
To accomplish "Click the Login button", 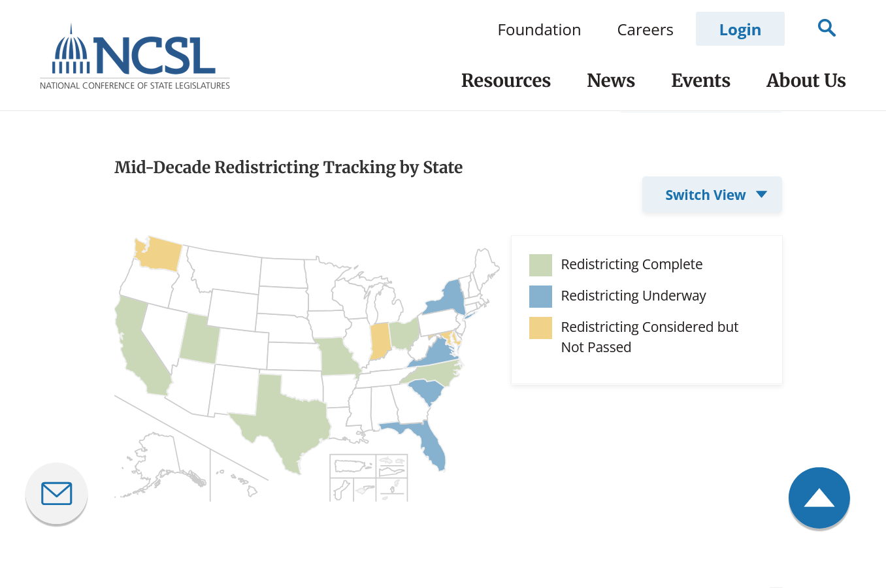I will pos(740,29).
